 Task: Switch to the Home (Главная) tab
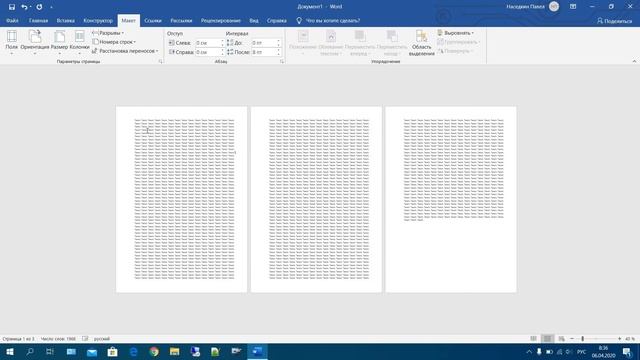click(38, 20)
